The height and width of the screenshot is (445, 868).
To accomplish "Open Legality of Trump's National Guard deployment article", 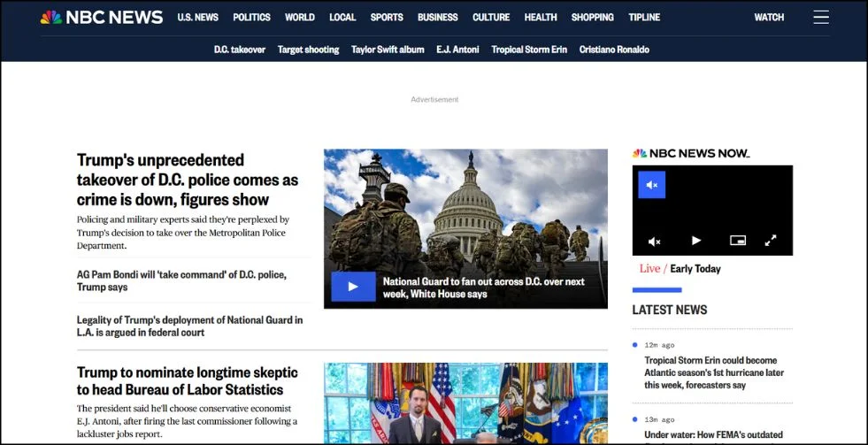I will (190, 326).
